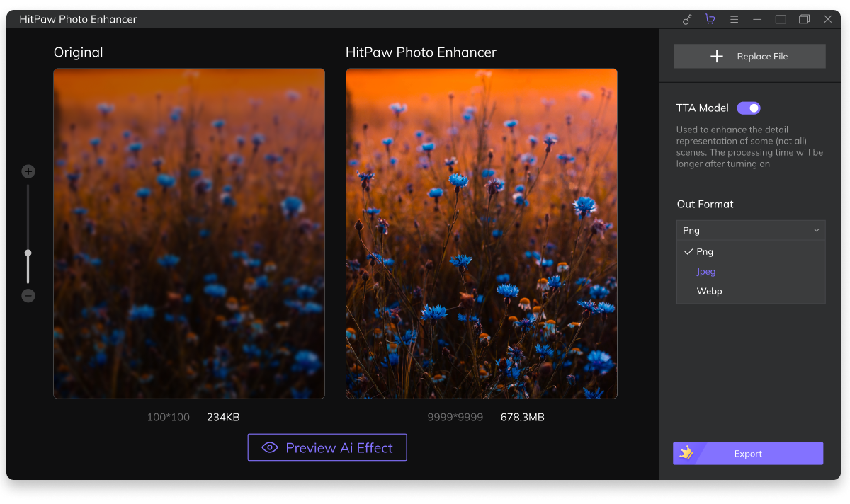Click the Original image preview
The width and height of the screenshot is (850, 504).
point(189,234)
